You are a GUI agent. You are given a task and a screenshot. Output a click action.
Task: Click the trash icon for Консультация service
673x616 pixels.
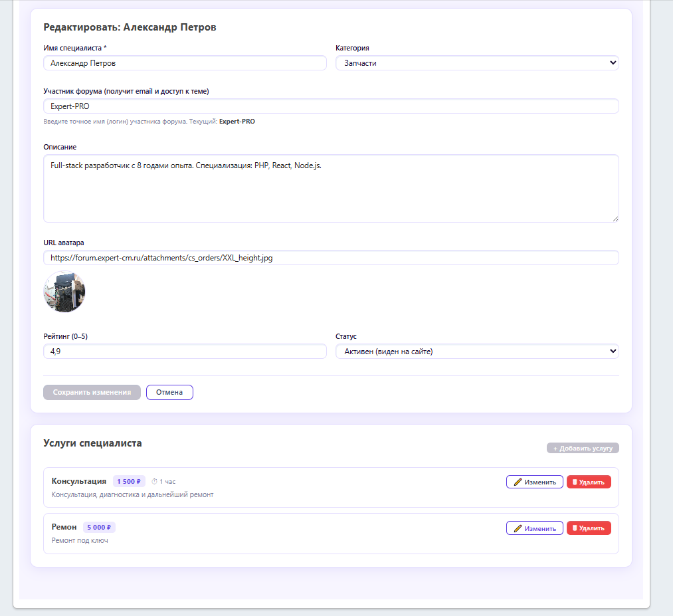pyautogui.click(x=575, y=482)
